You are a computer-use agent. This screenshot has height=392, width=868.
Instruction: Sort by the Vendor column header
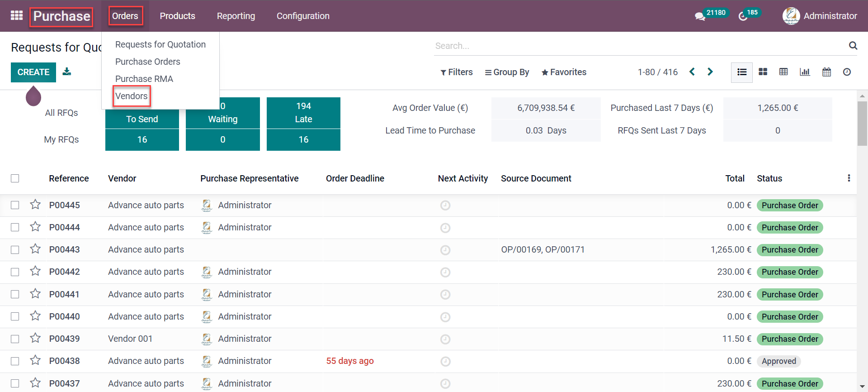[x=122, y=178]
